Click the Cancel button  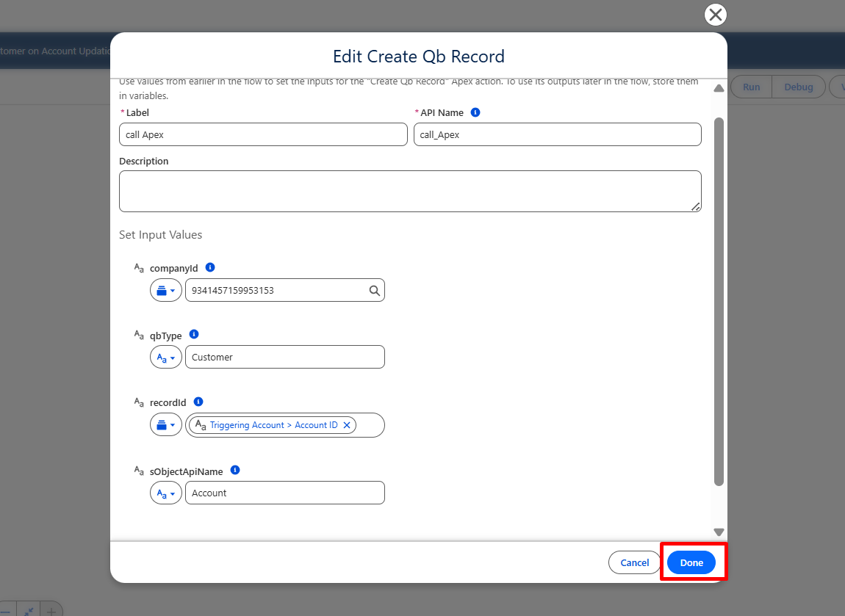pos(634,562)
